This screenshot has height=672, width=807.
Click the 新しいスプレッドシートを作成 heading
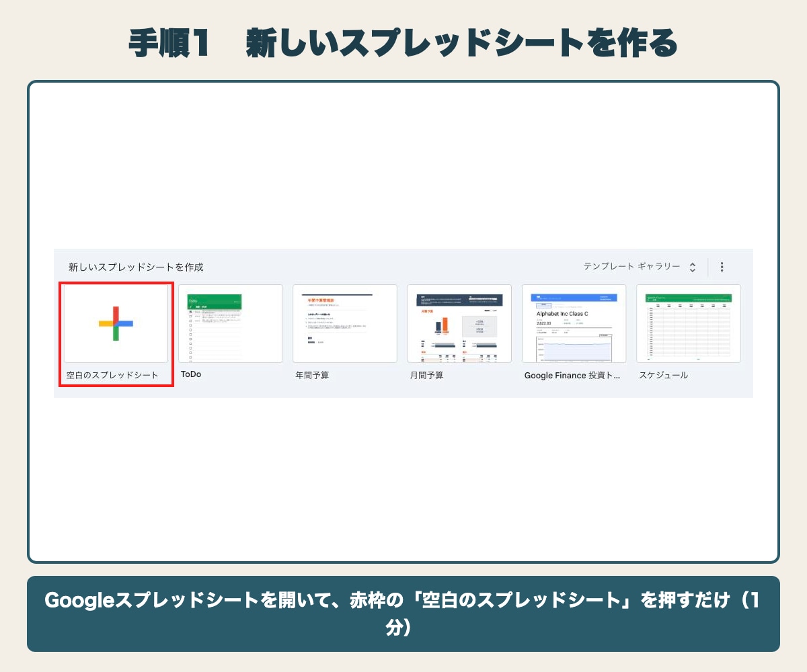tap(136, 267)
